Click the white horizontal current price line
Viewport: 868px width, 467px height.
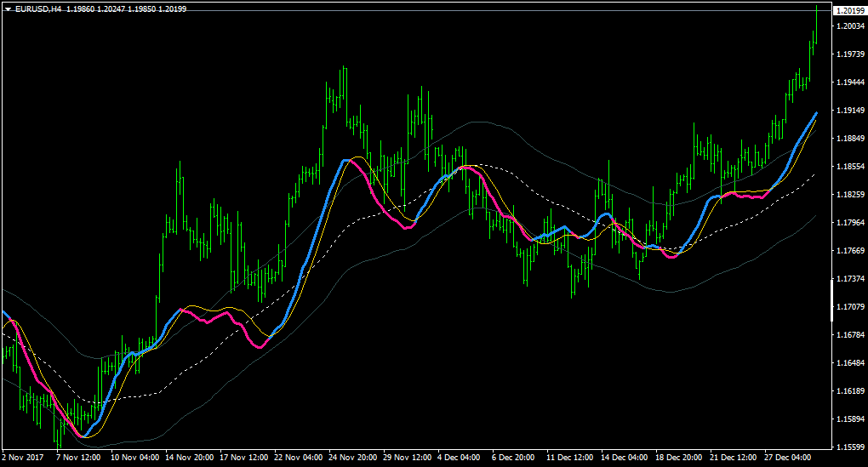(x=416, y=10)
